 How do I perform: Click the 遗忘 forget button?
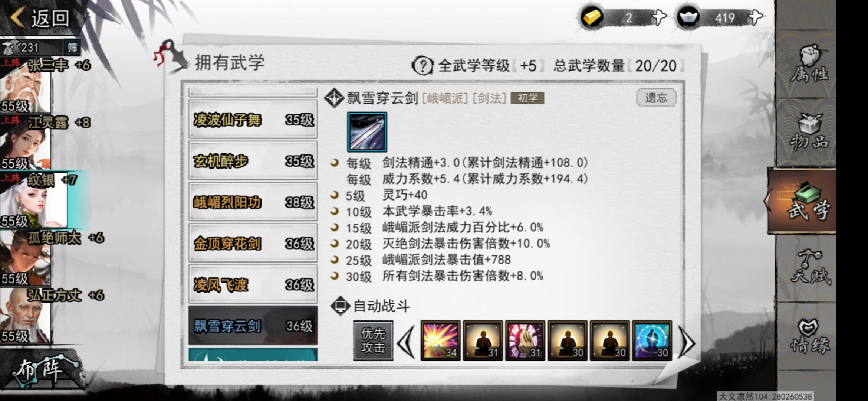656,98
